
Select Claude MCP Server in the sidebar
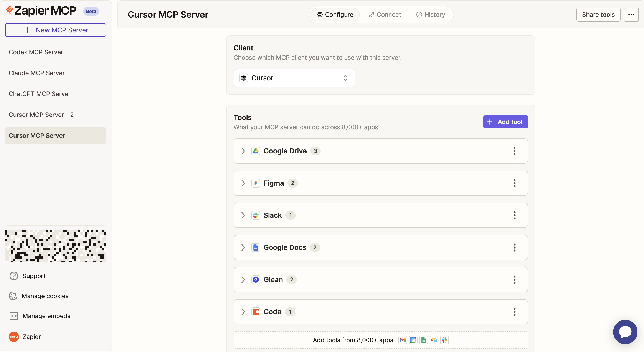(x=37, y=73)
